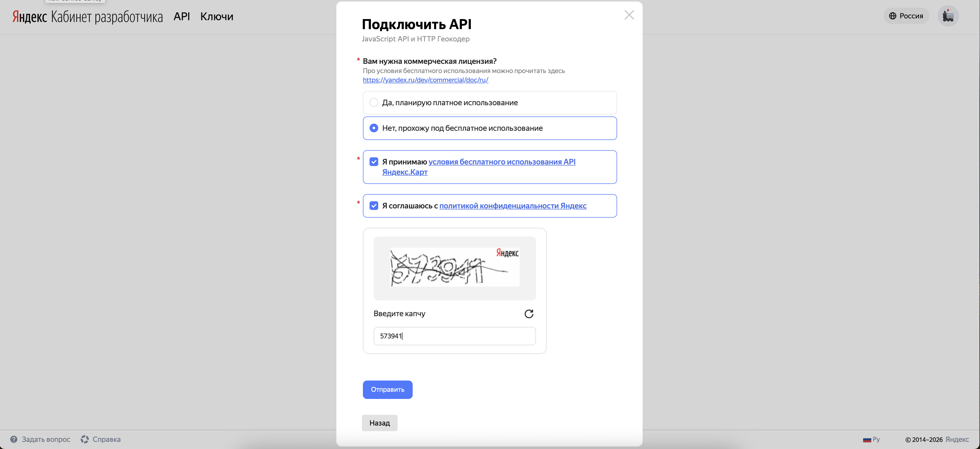Viewport: 980px width, 449px height.
Task: Open политикой конфиденциальности Яндекс link
Action: click(x=513, y=206)
